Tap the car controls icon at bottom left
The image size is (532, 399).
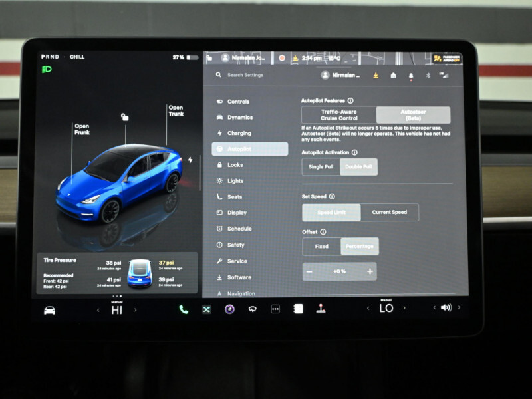(x=50, y=310)
